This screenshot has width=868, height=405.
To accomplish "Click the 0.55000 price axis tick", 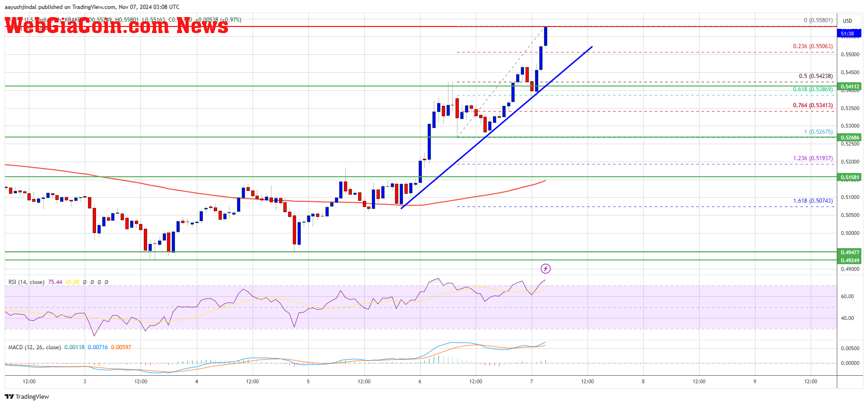I will pos(850,55).
